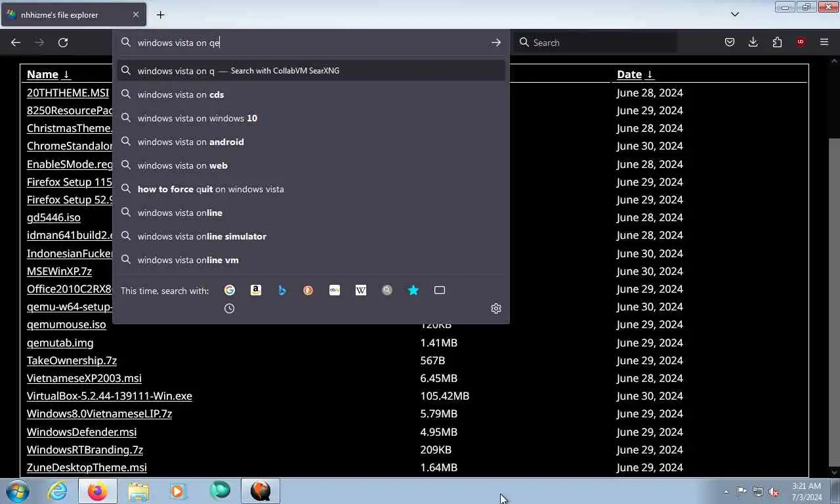The width and height of the screenshot is (840, 504).
Task: Open the gd5446.iso file link
Action: [54, 217]
